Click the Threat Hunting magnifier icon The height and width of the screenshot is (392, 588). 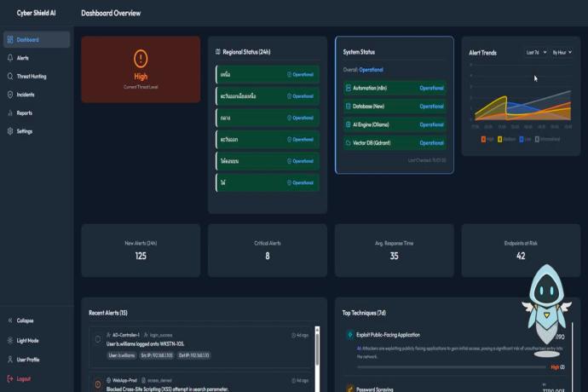click(x=10, y=76)
